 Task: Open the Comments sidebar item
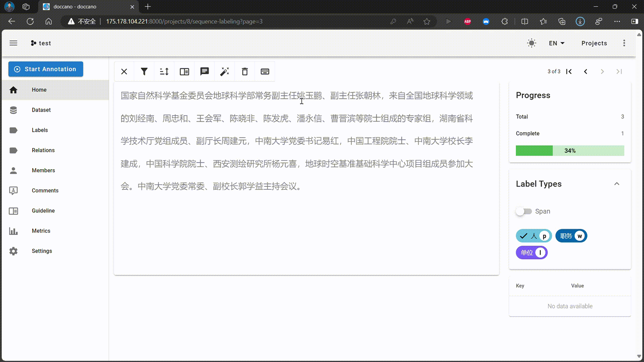(55, 190)
